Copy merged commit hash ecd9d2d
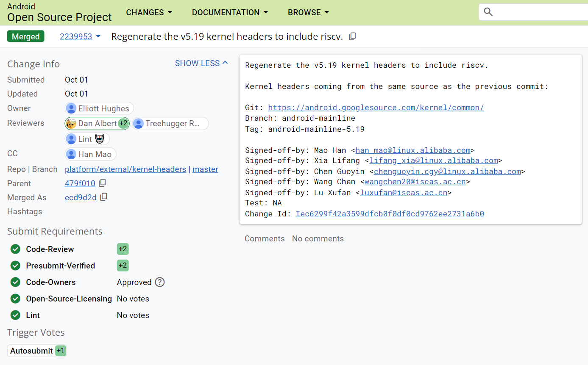Screen dimensions: 588x365 (103, 197)
